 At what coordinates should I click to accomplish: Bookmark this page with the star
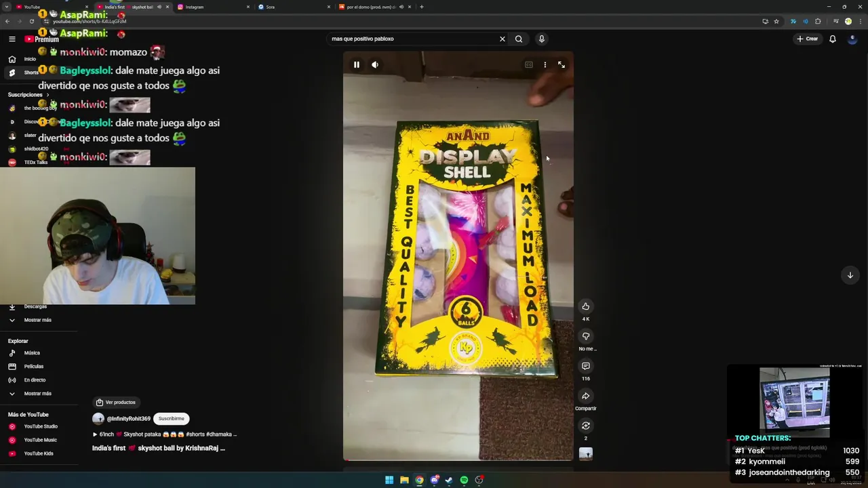(x=776, y=21)
